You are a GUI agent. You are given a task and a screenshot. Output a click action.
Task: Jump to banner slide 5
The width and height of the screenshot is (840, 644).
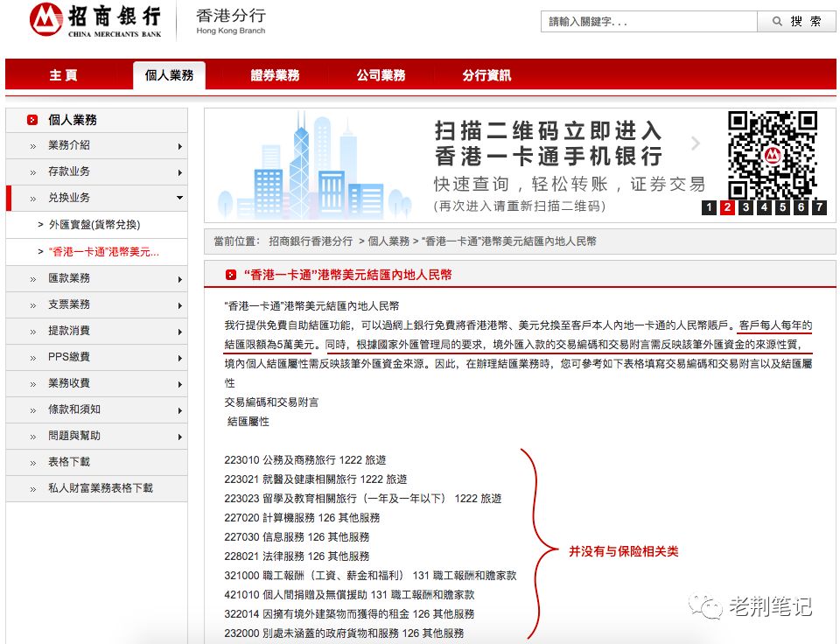pyautogui.click(x=782, y=207)
